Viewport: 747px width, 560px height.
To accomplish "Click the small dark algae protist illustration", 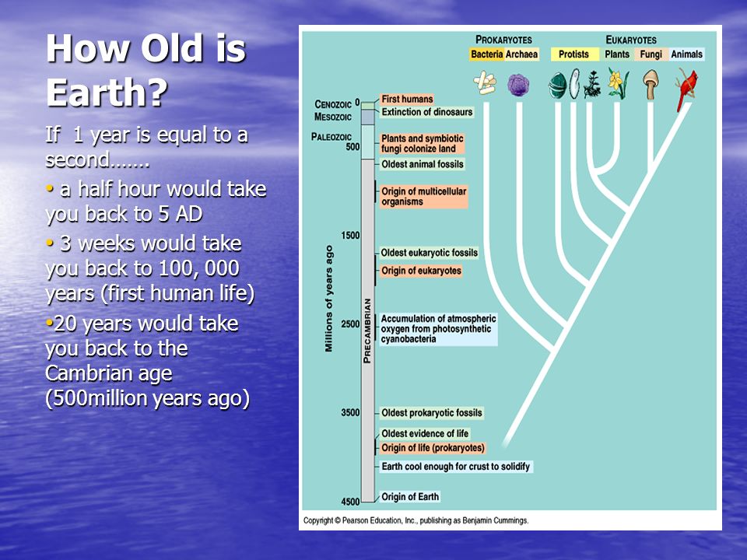I will pos(592,84).
